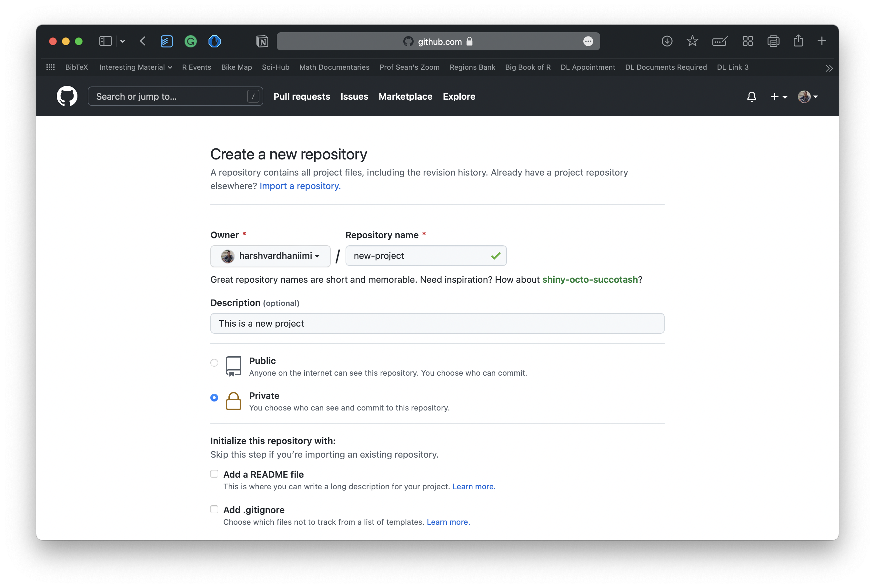The height and width of the screenshot is (588, 875).
Task: Click the share icon in the toolbar
Action: pos(798,41)
